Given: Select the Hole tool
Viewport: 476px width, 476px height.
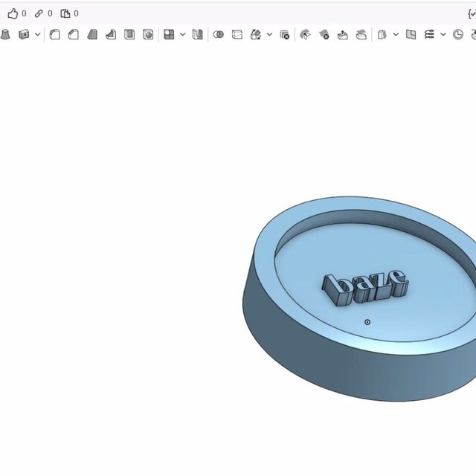Looking at the screenshot, I should [x=148, y=34].
